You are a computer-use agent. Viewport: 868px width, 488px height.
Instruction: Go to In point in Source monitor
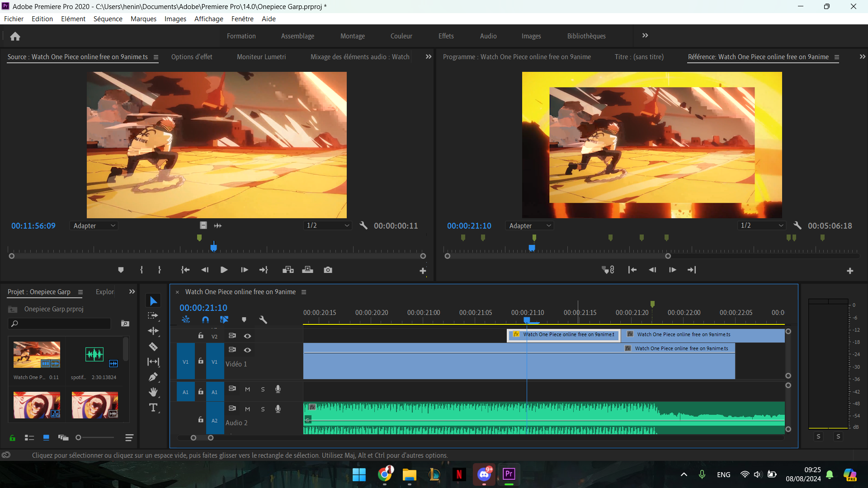click(185, 270)
